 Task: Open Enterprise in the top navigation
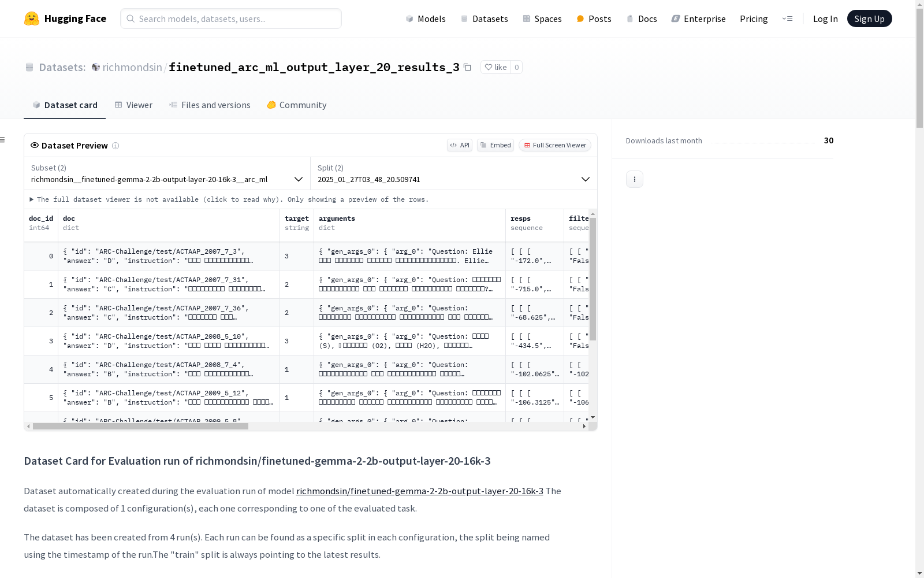tap(698, 18)
